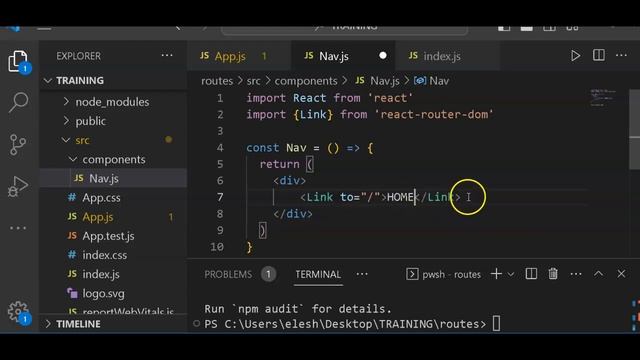Open Nav.js in the explorer tree
The height and width of the screenshot is (360, 640).
pyautogui.click(x=104, y=178)
